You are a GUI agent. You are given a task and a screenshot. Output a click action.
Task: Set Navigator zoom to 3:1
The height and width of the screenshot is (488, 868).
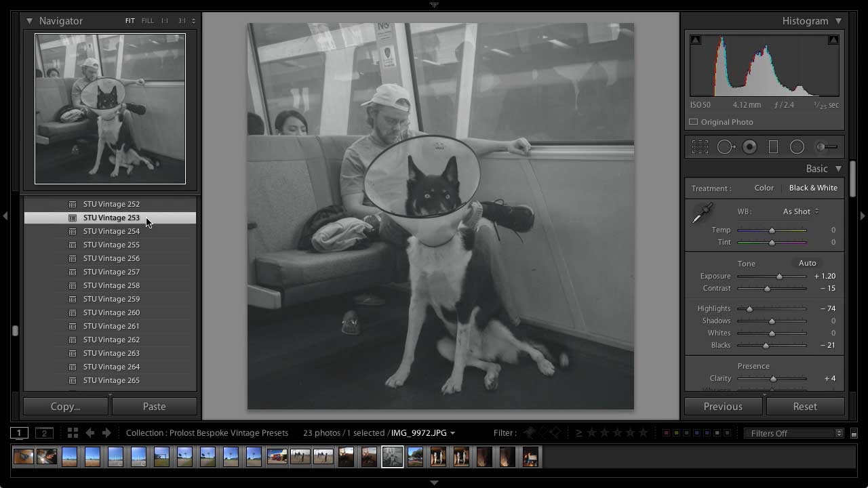182,21
